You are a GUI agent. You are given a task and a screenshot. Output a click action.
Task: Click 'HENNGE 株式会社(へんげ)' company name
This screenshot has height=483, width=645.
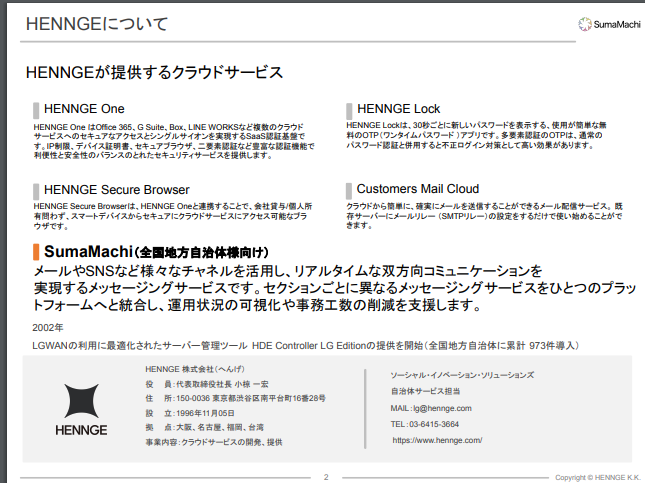coord(195,369)
